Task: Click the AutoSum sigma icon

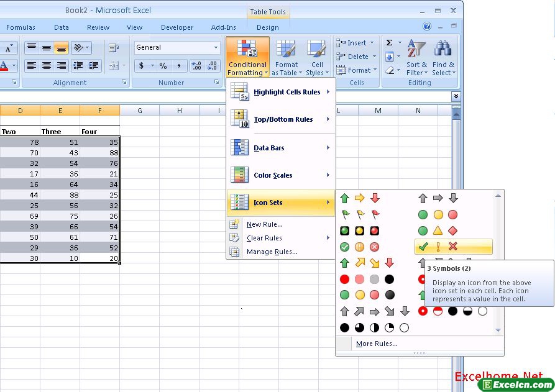Action: [x=389, y=43]
